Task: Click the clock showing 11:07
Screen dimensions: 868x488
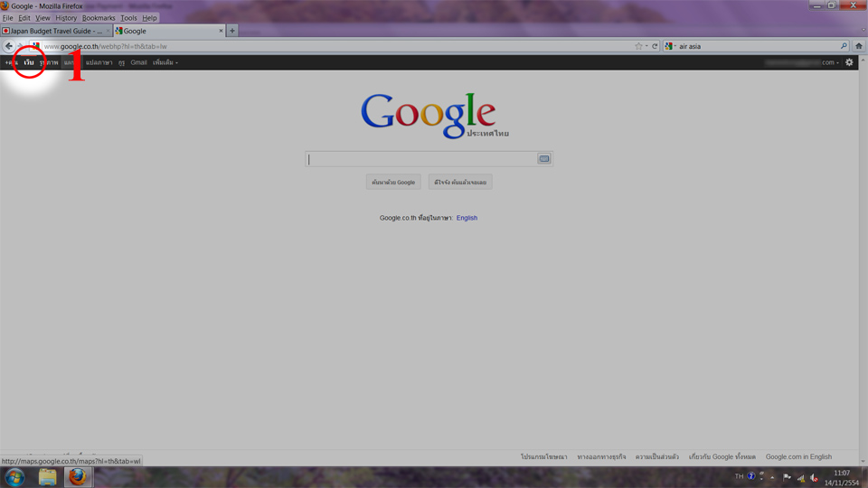Action: [842, 473]
